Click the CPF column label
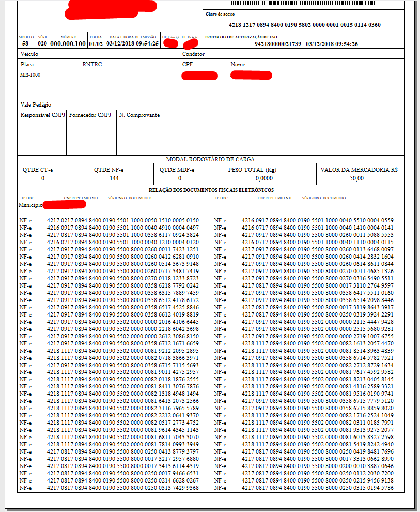The width and height of the screenshot is (420, 512). point(188,64)
